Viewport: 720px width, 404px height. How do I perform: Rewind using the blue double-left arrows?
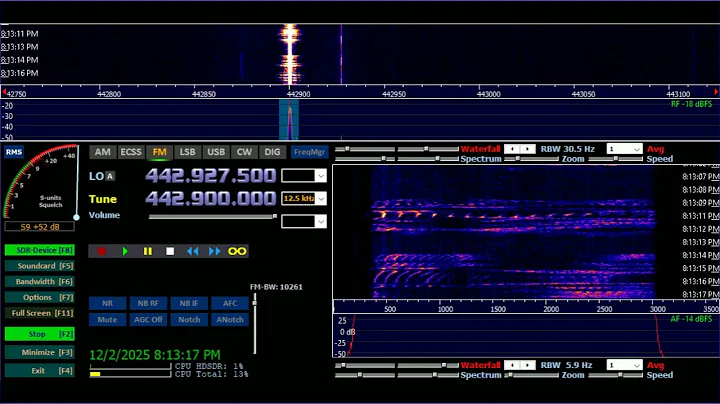point(192,251)
